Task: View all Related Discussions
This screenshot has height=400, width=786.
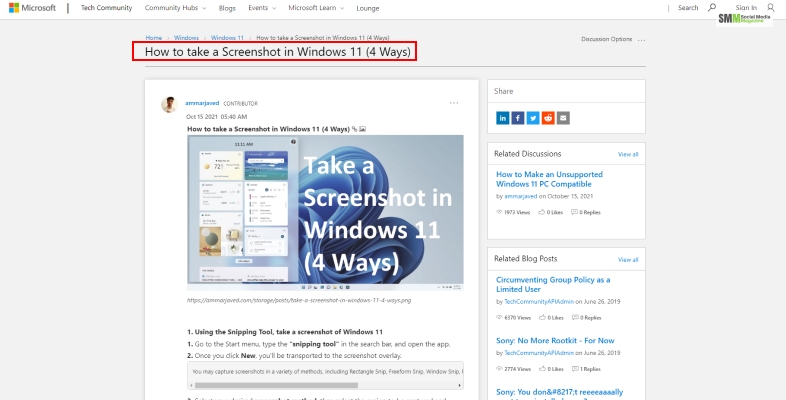Action: pyautogui.click(x=628, y=154)
